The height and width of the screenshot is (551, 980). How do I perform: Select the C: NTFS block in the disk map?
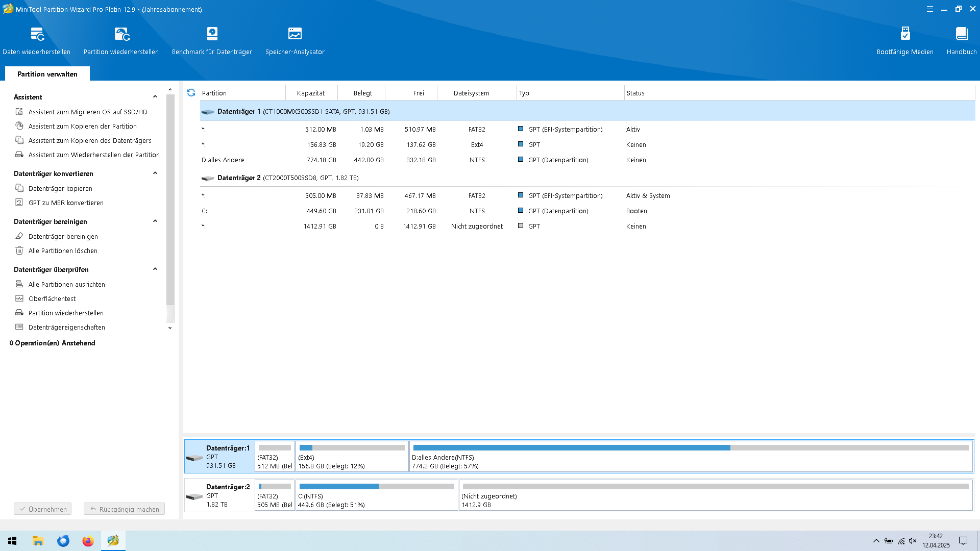click(x=377, y=495)
